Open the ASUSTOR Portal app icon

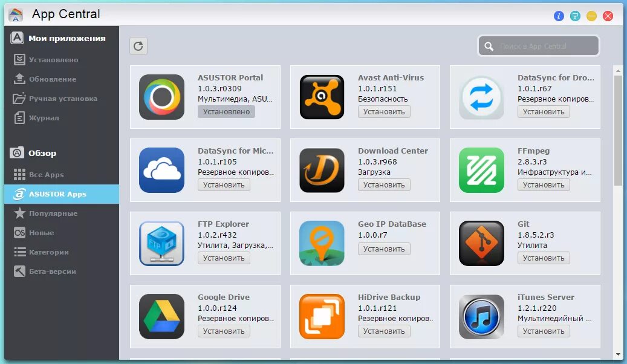[x=161, y=97]
